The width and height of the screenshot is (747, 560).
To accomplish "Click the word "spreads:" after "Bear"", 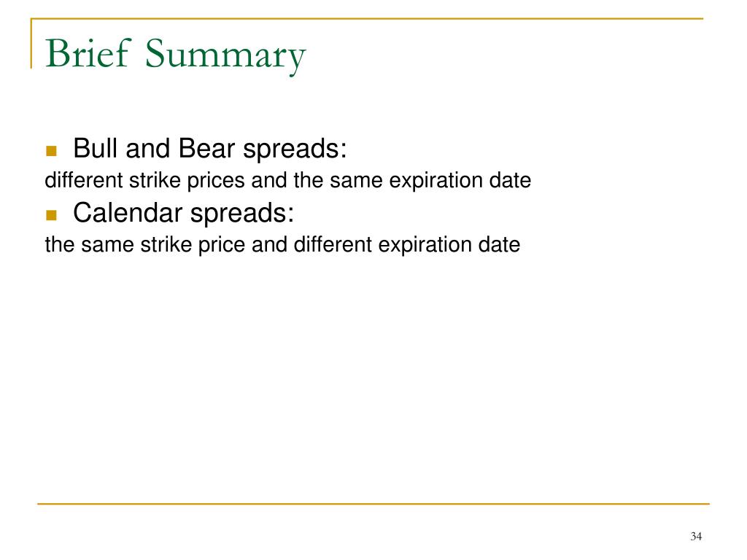I will click(x=295, y=149).
